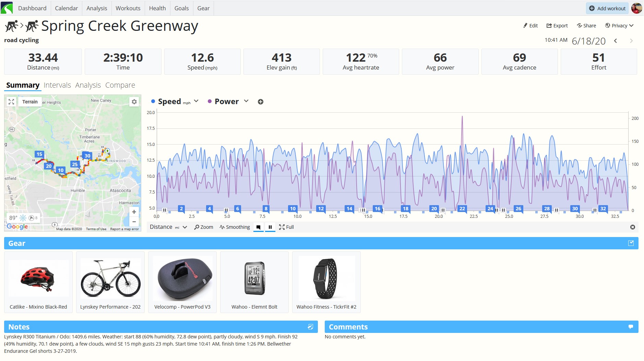Toggle pause markers on the chart
Viewport: 644px width, 361px height.
click(270, 227)
